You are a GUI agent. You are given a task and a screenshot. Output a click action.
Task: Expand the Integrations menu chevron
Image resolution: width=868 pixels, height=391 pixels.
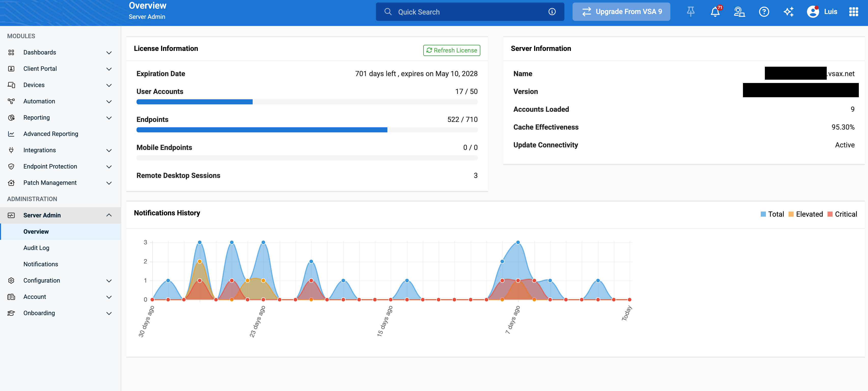tap(109, 150)
